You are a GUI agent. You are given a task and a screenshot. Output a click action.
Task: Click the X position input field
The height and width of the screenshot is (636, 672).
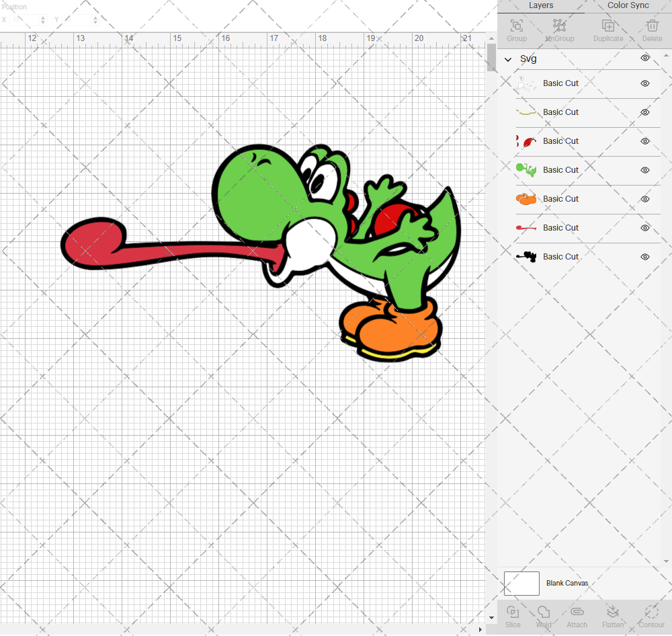pos(25,19)
